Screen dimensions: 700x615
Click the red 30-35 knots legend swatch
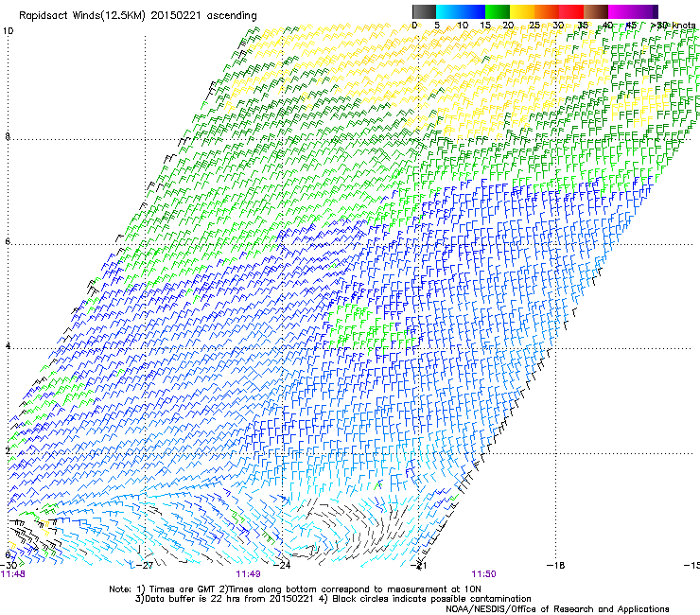pos(571,11)
